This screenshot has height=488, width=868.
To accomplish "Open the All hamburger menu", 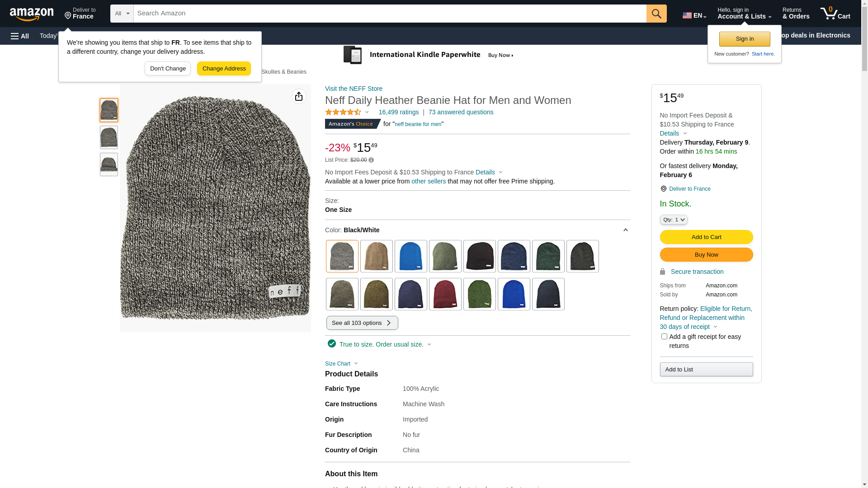I will click(20, 36).
